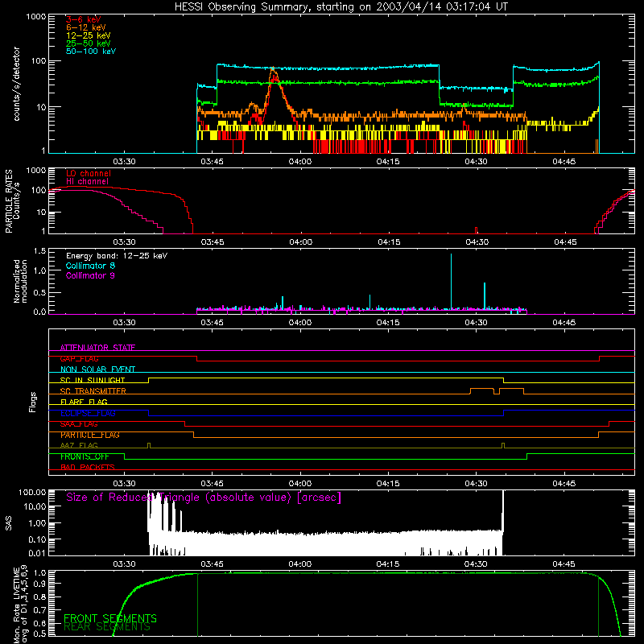The image size is (644, 644).
Task: Click the 04:45 tick label under the SAS panel
Action: [564, 564]
